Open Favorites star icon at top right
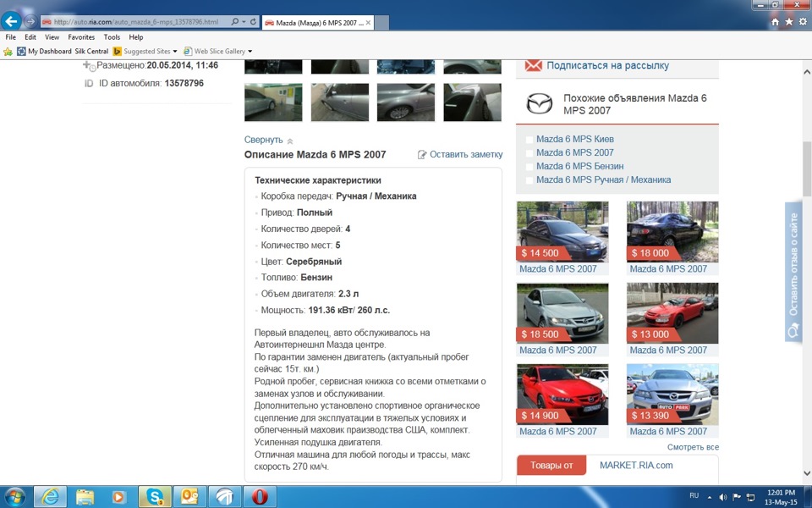The height and width of the screenshot is (508, 812). (x=788, y=22)
